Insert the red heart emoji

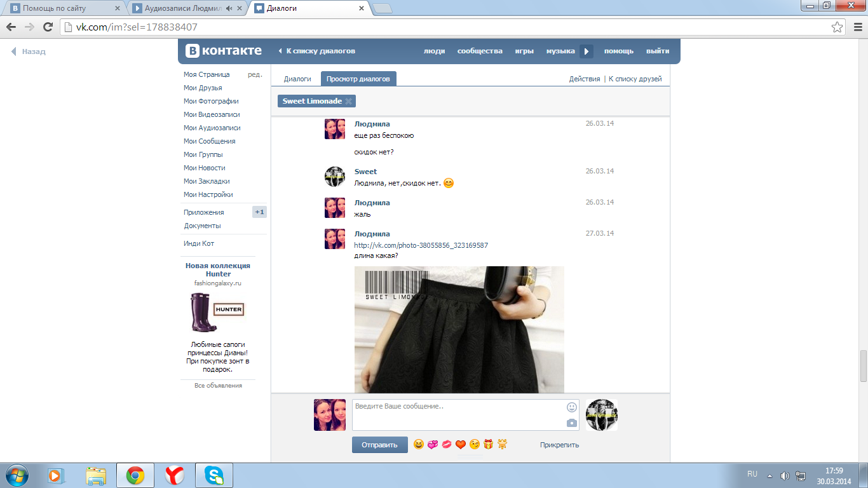[x=461, y=445]
